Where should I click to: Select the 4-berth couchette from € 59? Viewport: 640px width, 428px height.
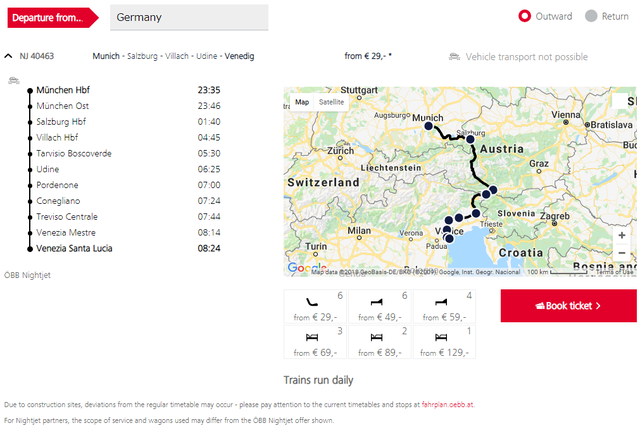[x=444, y=306]
